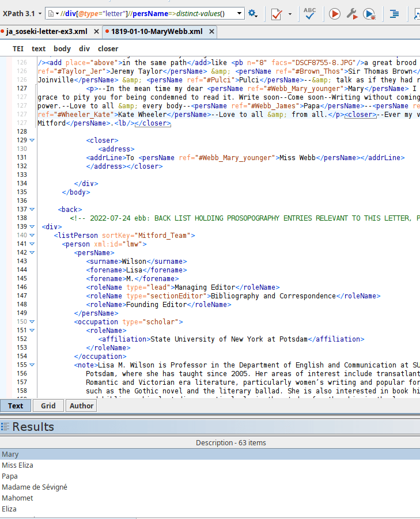
Task: Open the XPath settings gear menu
Action: (253, 14)
